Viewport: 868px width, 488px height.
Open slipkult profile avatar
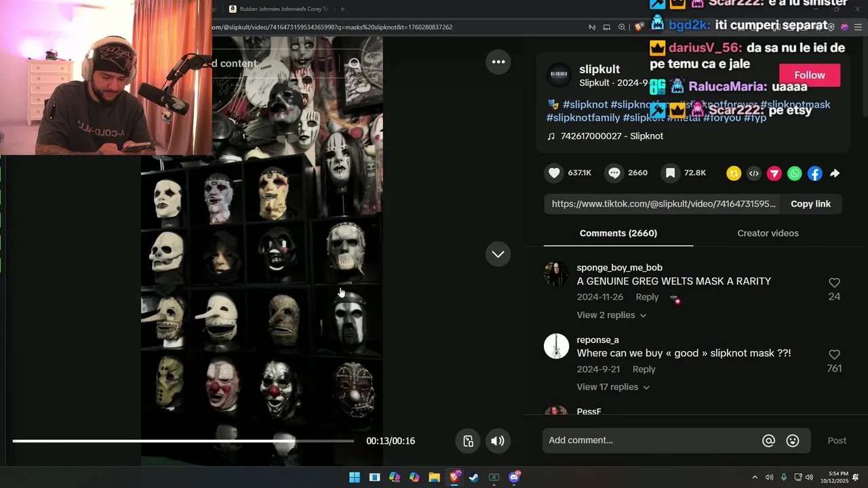tap(559, 75)
